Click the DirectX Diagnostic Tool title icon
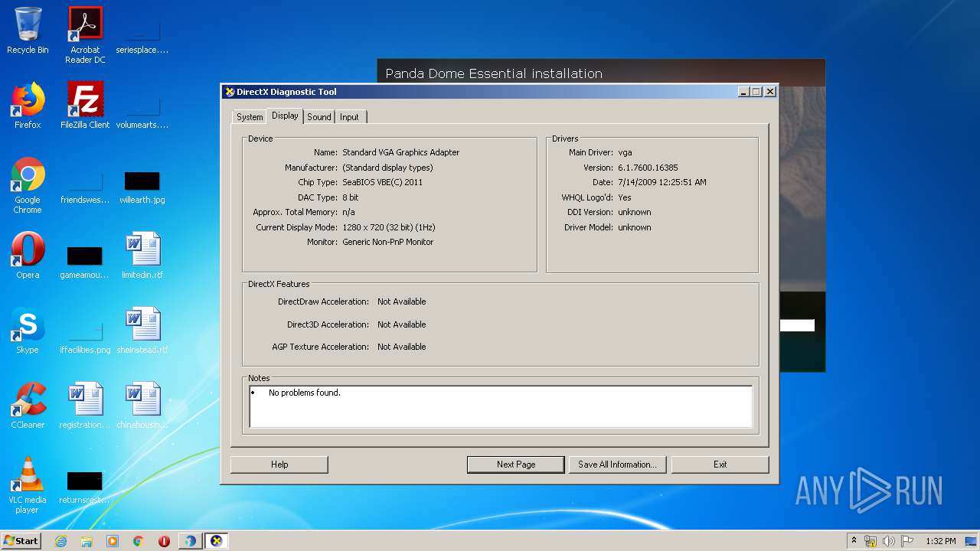The height and width of the screenshot is (551, 980). [229, 92]
